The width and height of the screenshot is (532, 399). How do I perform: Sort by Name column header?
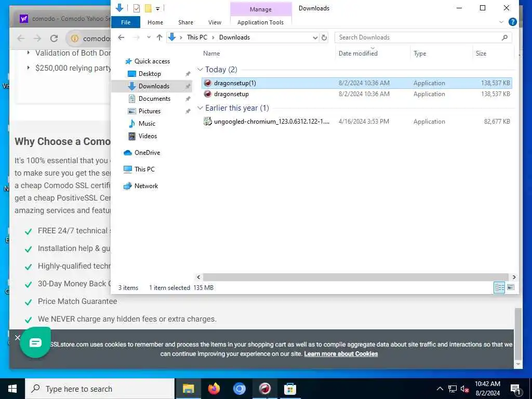[x=211, y=54]
